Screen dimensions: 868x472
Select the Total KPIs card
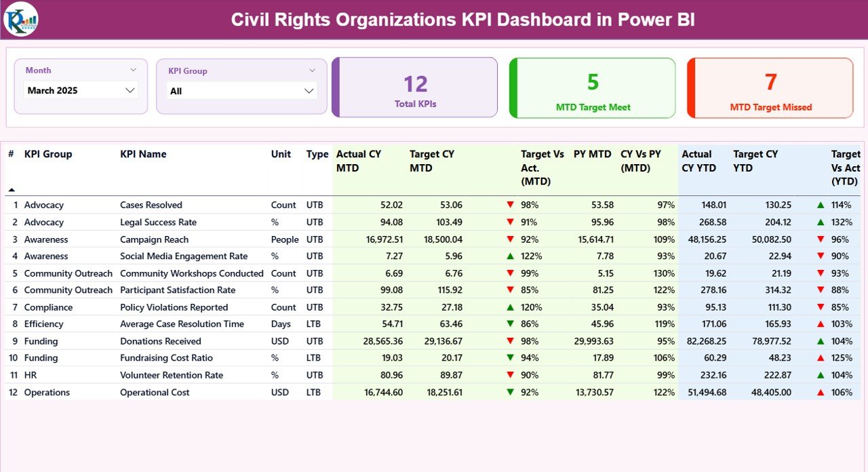[415, 88]
